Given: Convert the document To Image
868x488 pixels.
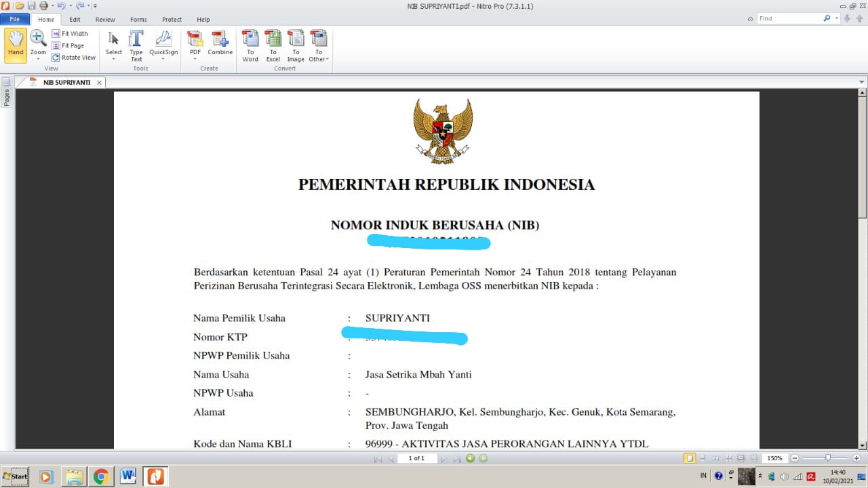Looking at the screenshot, I should coord(296,46).
